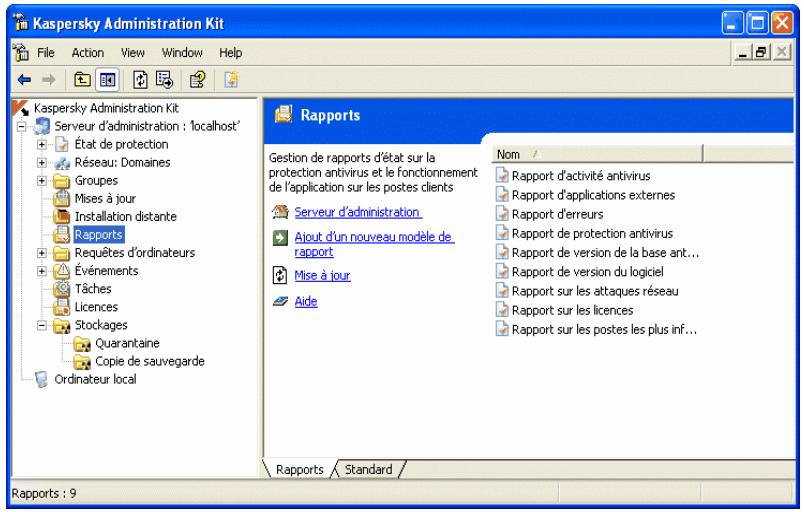Select Rapport sur les postes les plus inf...

click(605, 330)
